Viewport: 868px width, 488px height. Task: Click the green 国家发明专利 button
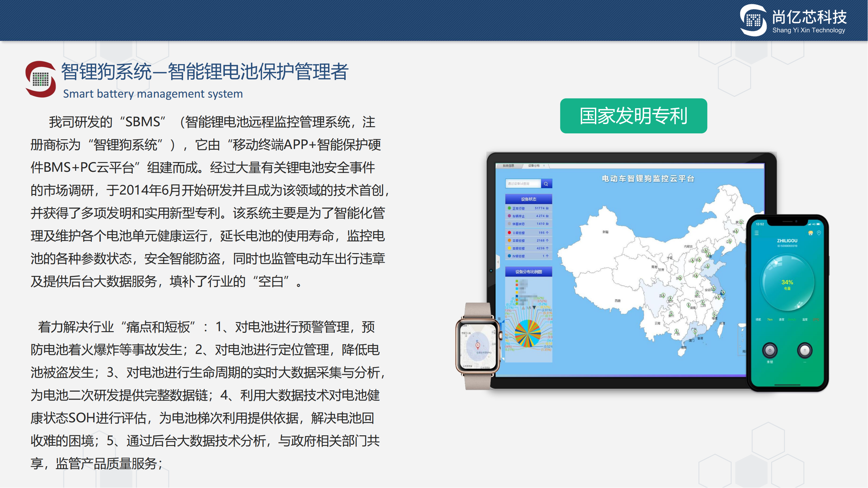coord(633,116)
